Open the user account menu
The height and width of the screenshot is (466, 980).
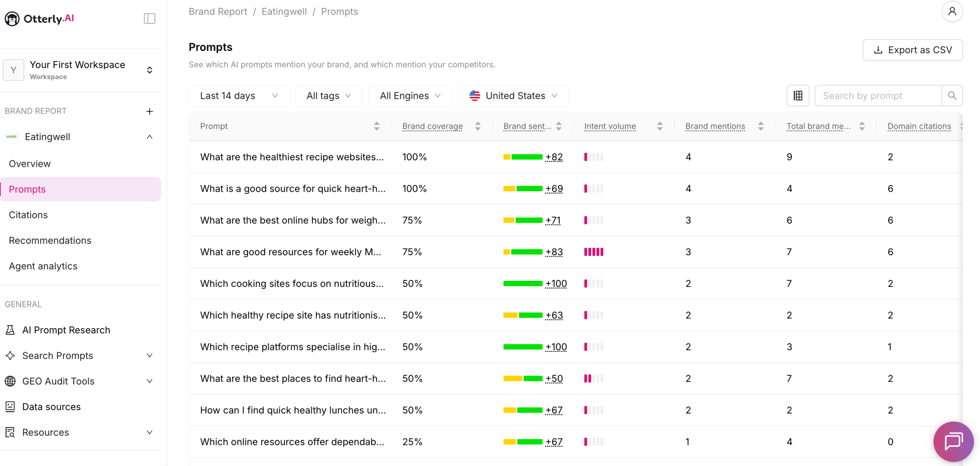952,11
